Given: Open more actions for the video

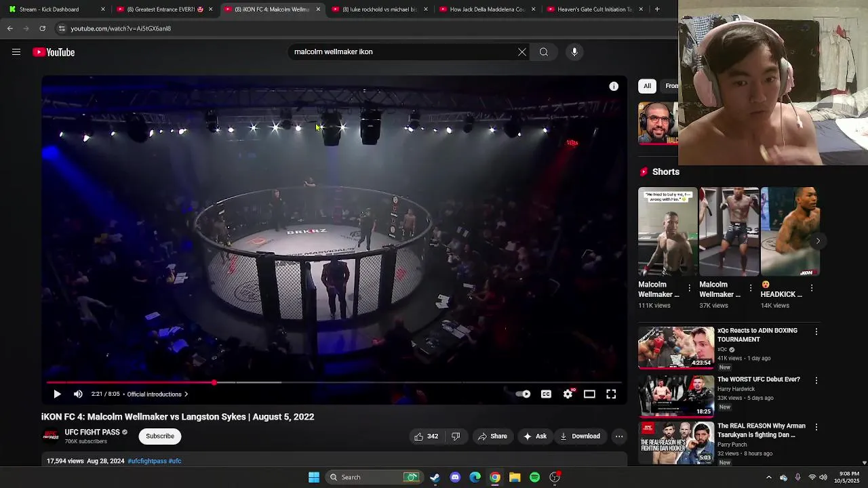Looking at the screenshot, I should (x=619, y=436).
